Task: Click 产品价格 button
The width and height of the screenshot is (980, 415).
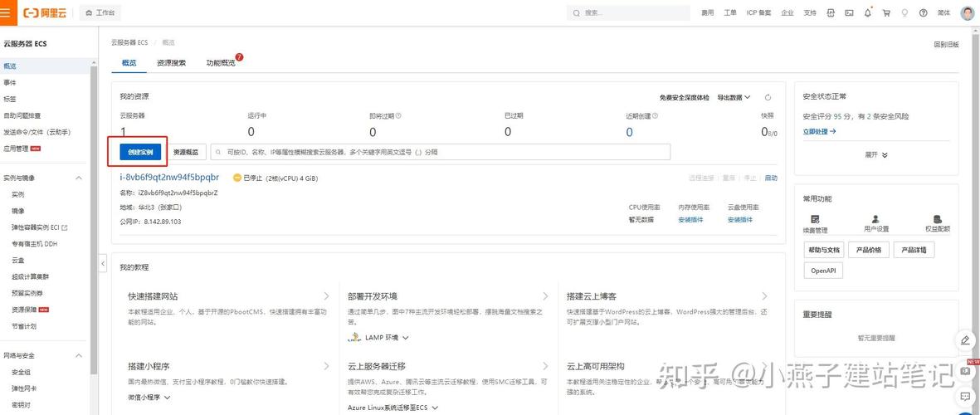Action: 868,250
